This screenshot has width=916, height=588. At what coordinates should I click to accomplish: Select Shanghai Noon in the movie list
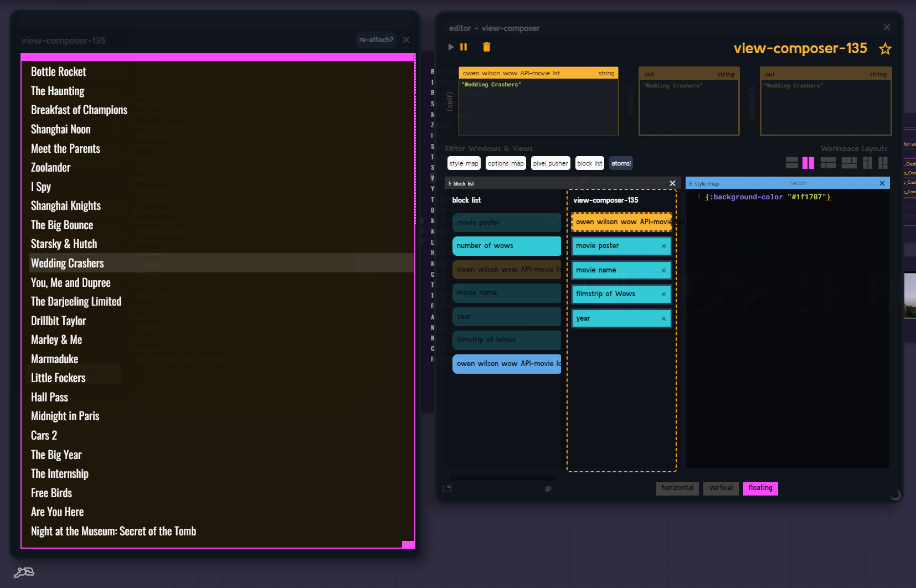coord(61,130)
